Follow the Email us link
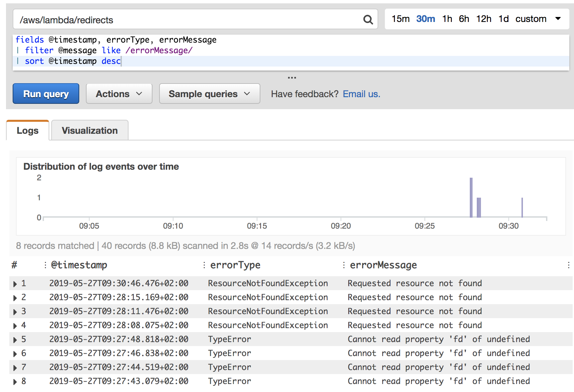 coord(362,94)
